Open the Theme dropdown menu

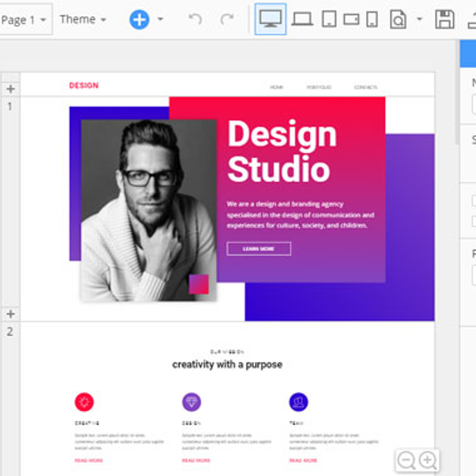click(x=83, y=19)
